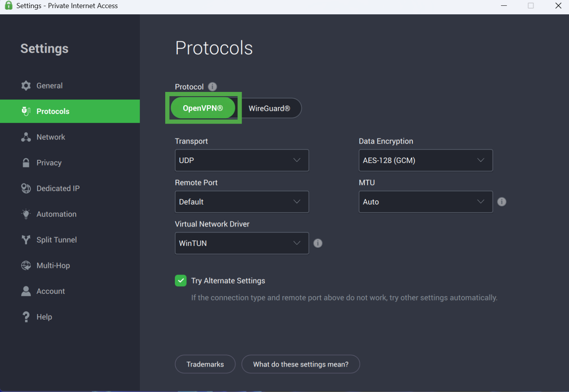The width and height of the screenshot is (569, 392).
Task: Select the Protocols sidebar item
Action: click(70, 111)
